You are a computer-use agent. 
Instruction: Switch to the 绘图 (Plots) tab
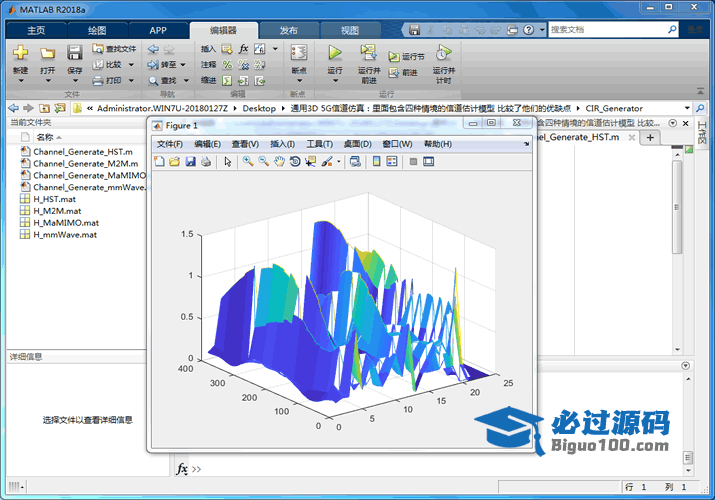(97, 31)
